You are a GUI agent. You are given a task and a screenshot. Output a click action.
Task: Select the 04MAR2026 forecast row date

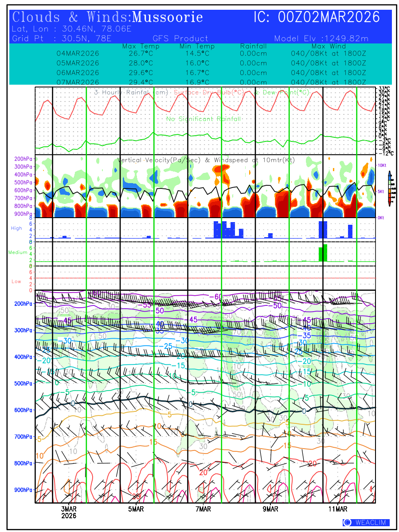(78, 53)
